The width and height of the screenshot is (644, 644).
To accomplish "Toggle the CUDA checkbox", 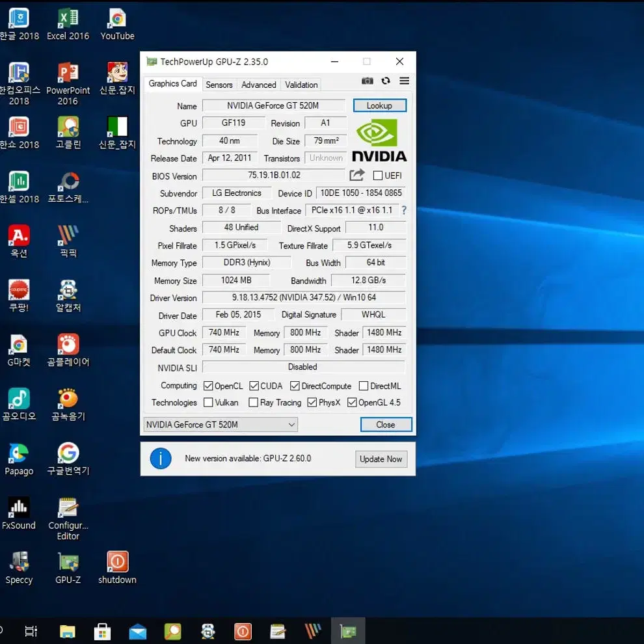I will coord(254,386).
